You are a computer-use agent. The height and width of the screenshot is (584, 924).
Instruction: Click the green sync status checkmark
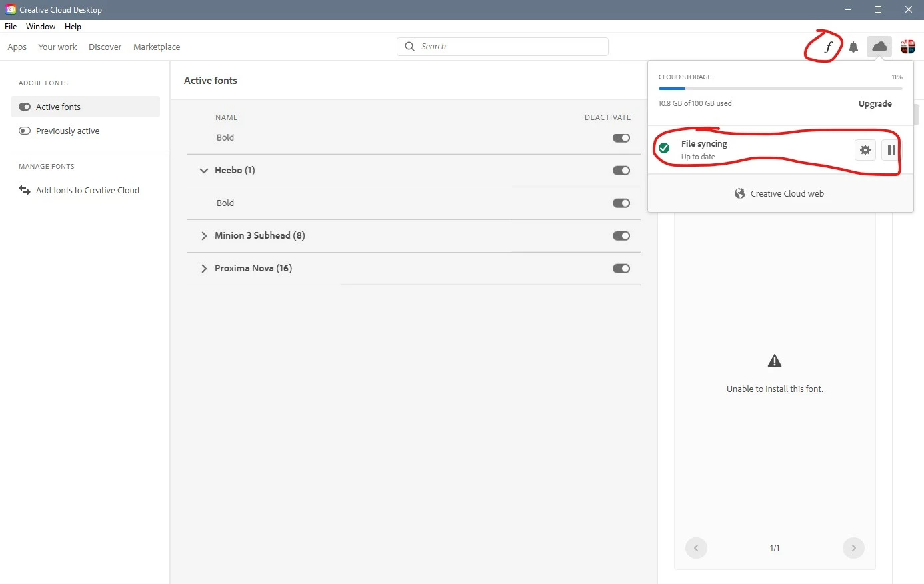pyautogui.click(x=664, y=148)
